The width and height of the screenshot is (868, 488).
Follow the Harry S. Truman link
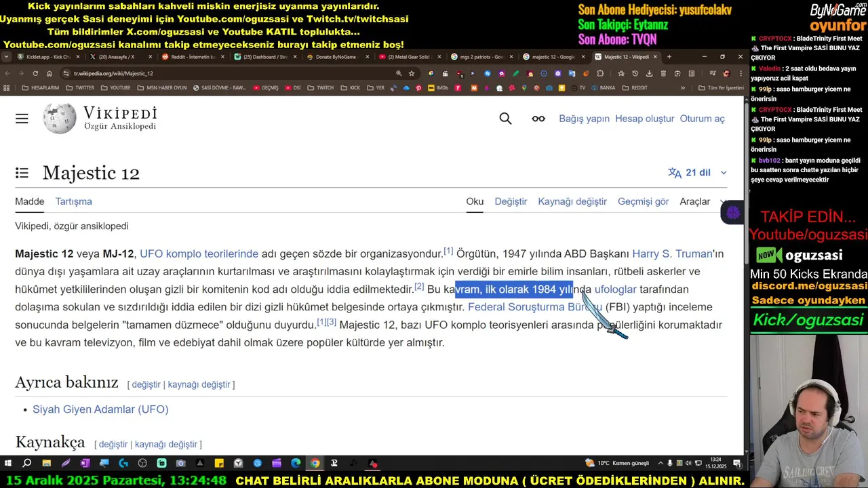click(x=672, y=253)
